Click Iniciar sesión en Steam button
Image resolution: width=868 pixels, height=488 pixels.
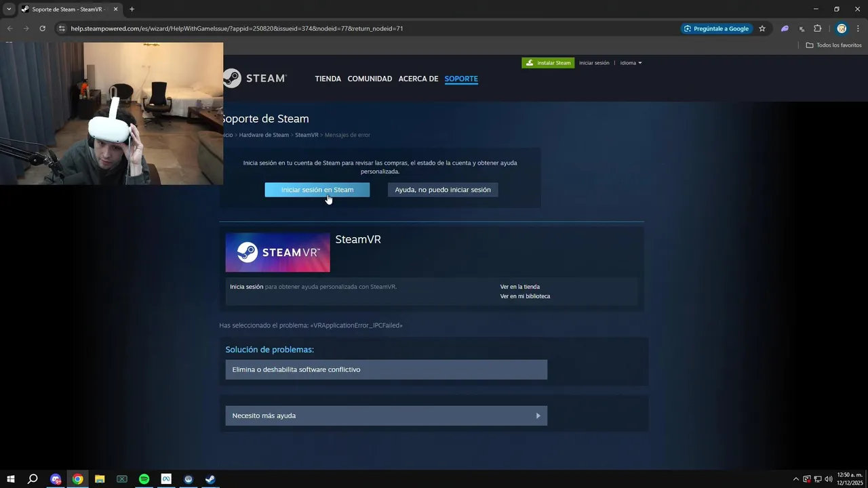pos(317,190)
